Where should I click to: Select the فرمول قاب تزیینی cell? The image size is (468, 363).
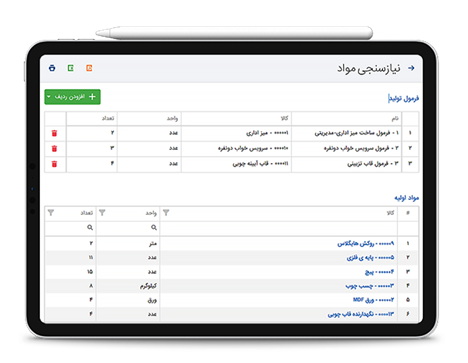click(x=347, y=164)
